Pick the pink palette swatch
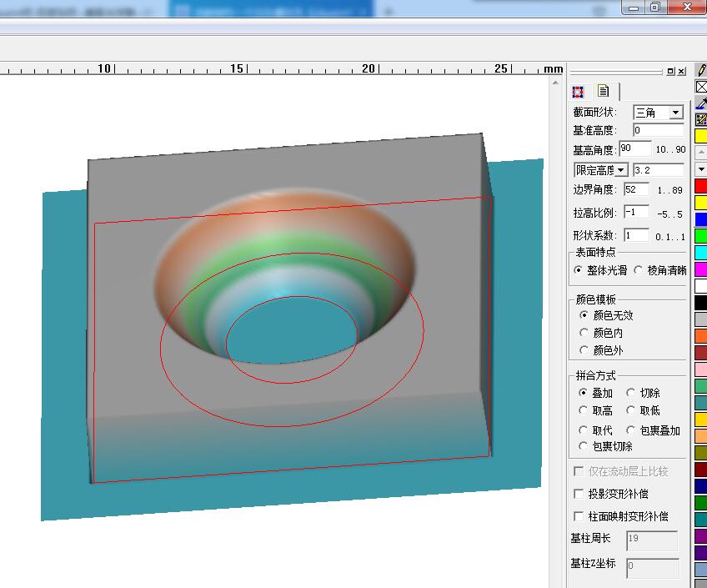Screen dimensions: 707x588 point(701,369)
